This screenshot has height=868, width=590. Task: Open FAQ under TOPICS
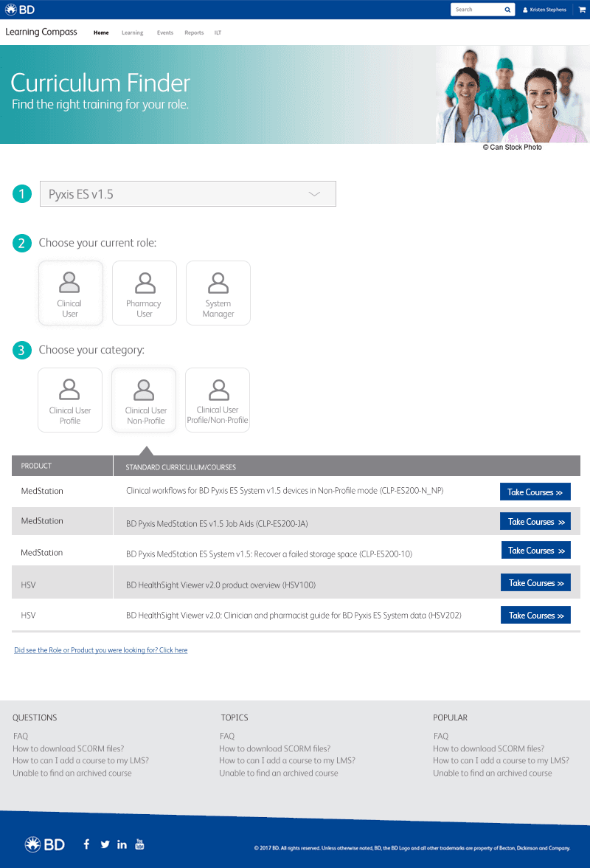pyautogui.click(x=226, y=736)
